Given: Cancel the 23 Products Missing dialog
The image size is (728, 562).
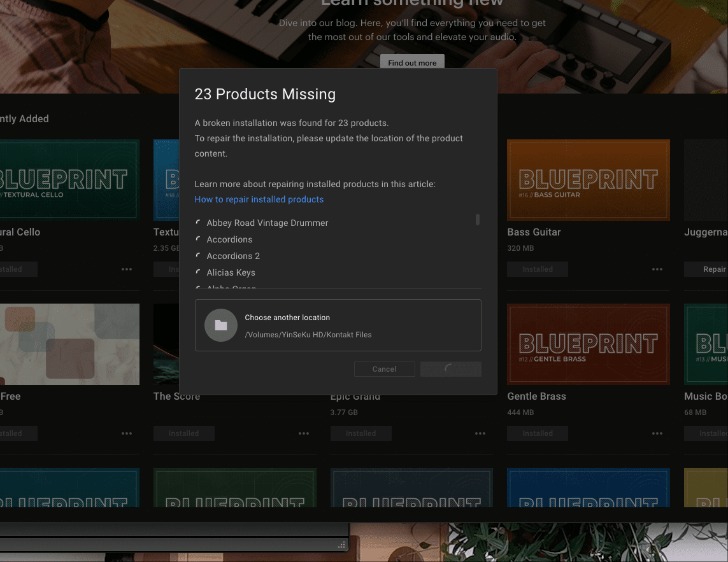Looking at the screenshot, I should pos(385,369).
